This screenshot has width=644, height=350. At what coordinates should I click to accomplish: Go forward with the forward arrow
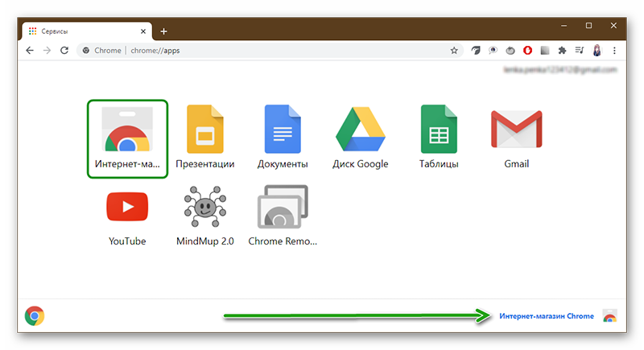pyautogui.click(x=47, y=51)
